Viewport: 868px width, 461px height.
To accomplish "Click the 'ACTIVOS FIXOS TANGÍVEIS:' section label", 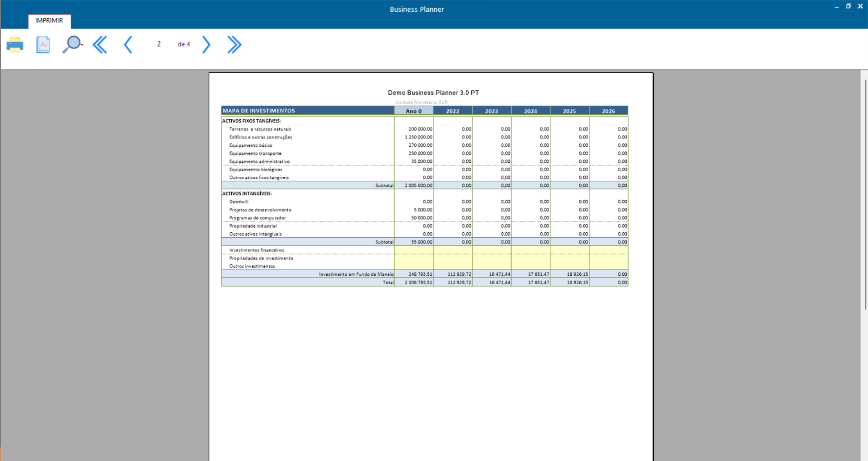I will point(251,121).
